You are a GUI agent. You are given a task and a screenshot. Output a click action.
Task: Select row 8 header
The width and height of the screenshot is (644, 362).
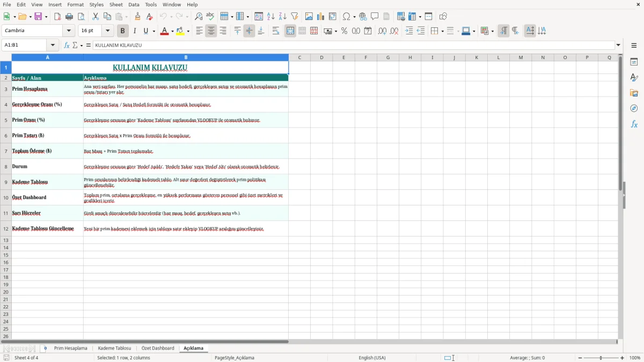pyautogui.click(x=6, y=167)
